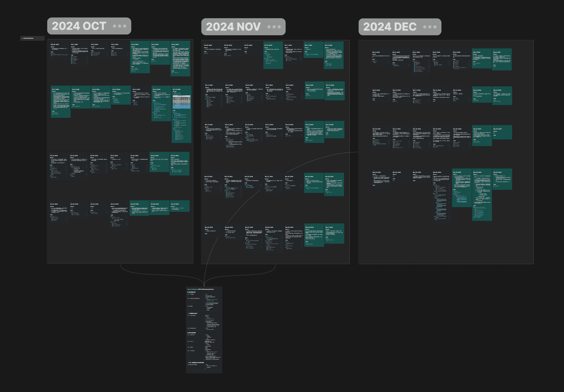The width and height of the screenshot is (564, 392).
Task: Select the Dec 28, 2024 green card
Action: (x=482, y=195)
